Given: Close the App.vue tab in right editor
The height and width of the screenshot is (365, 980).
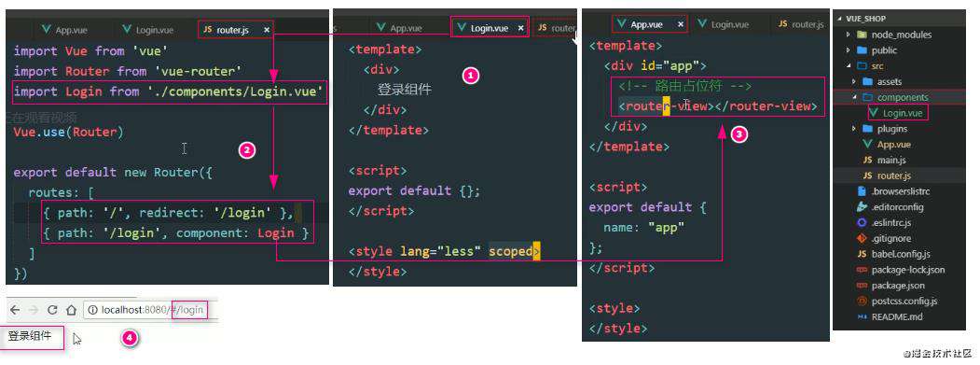Looking at the screenshot, I should point(681,24).
